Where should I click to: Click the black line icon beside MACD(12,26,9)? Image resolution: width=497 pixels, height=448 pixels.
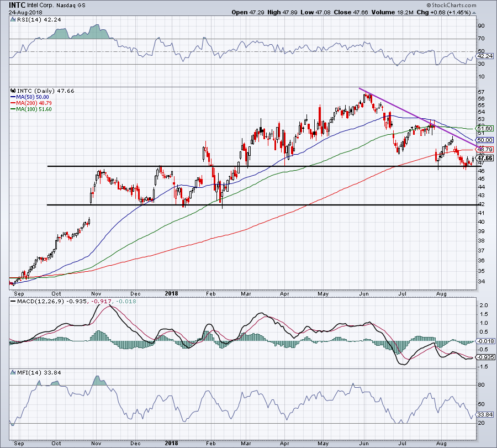tap(13, 301)
